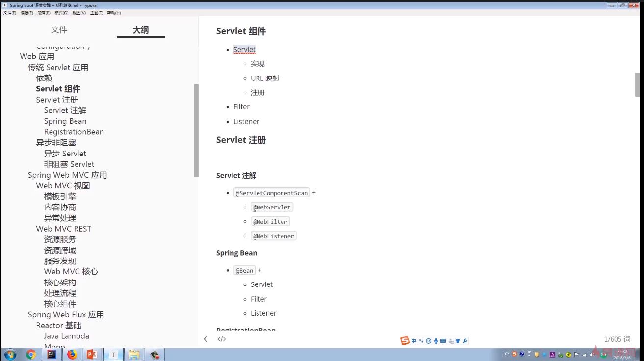Open the 视图(V) menu

pyautogui.click(x=79, y=13)
